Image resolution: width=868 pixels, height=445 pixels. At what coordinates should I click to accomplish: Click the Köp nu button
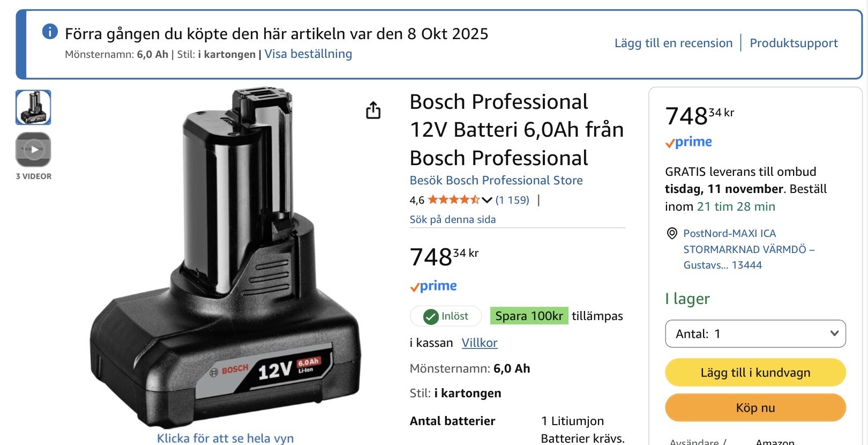click(x=755, y=408)
